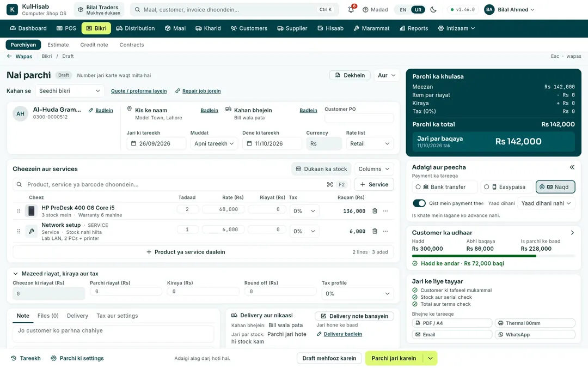Switch to the Delivery tab
The image size is (588, 368).
pyautogui.click(x=78, y=316)
